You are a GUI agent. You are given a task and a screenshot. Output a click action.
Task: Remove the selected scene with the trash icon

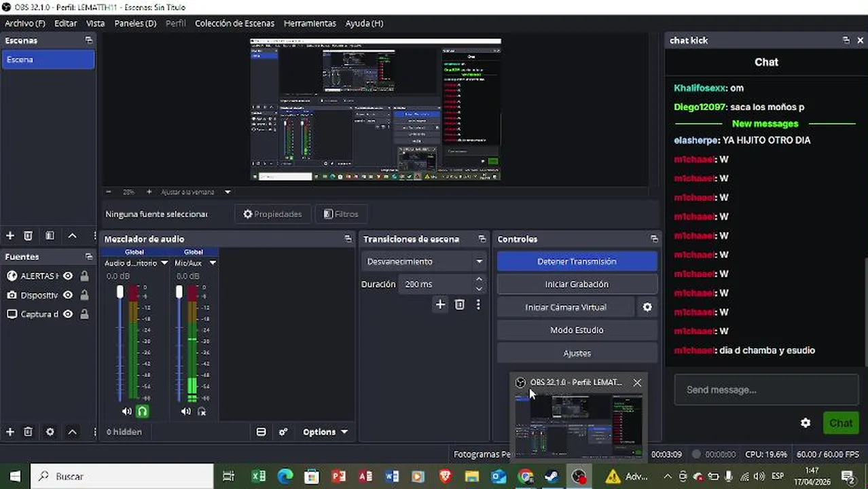pyautogui.click(x=28, y=236)
